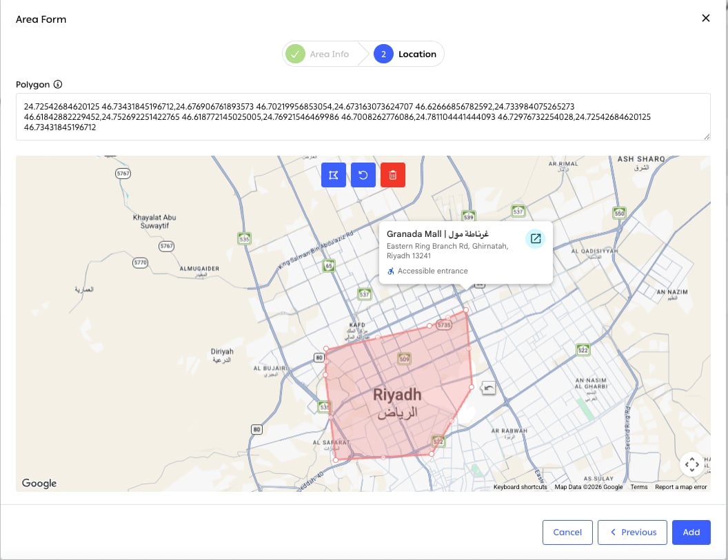Click the blue reset/undo polygon button

[363, 175]
